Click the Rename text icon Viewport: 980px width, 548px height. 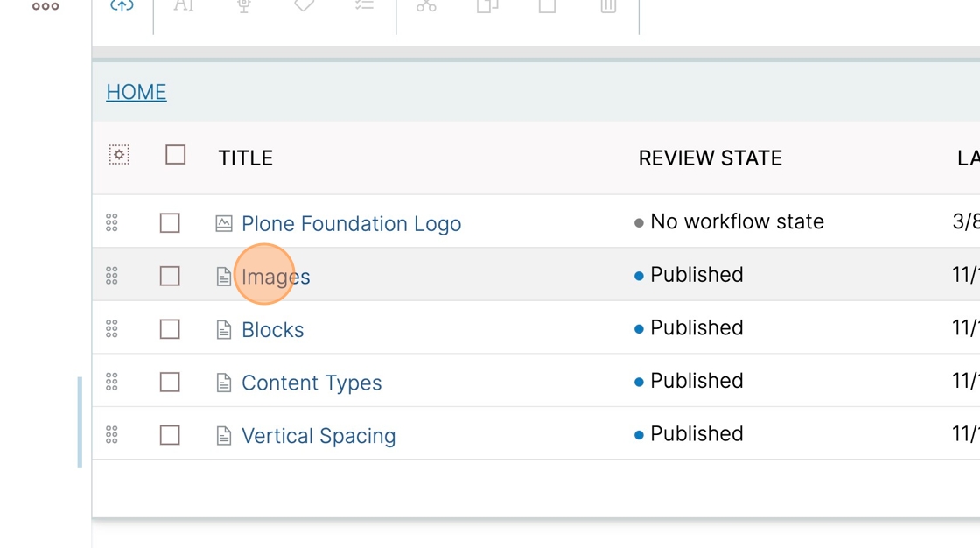click(183, 5)
